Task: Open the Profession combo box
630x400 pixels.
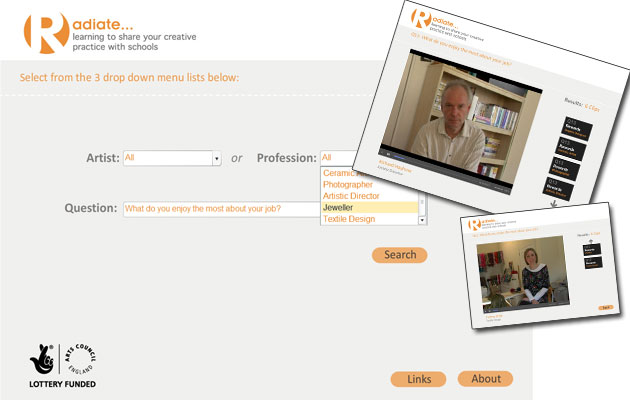Action: tap(338, 157)
